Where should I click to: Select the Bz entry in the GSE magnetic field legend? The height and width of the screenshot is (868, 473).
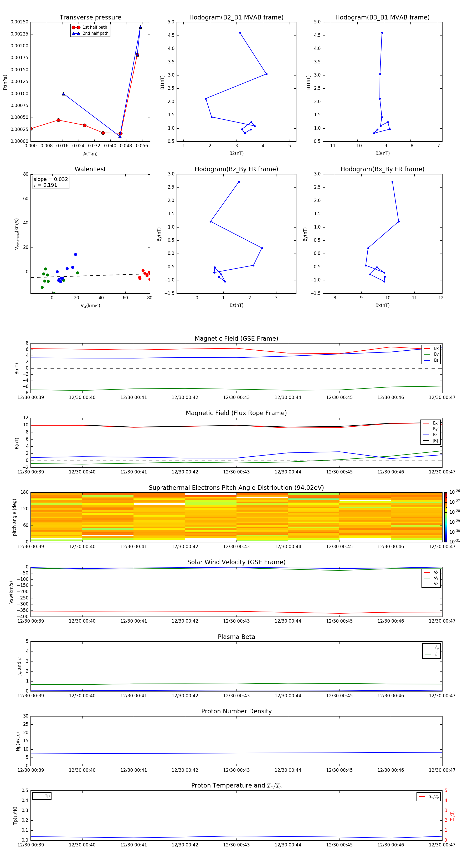(431, 360)
